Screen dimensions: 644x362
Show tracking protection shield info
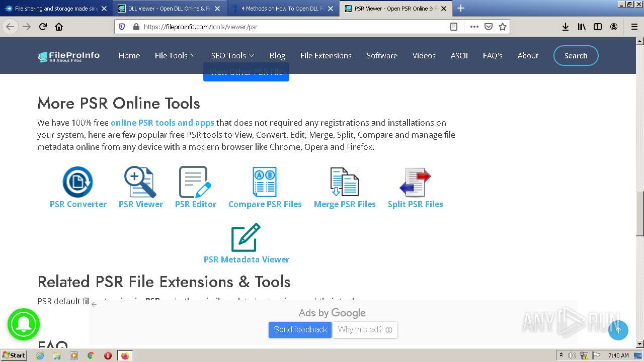pos(122,27)
